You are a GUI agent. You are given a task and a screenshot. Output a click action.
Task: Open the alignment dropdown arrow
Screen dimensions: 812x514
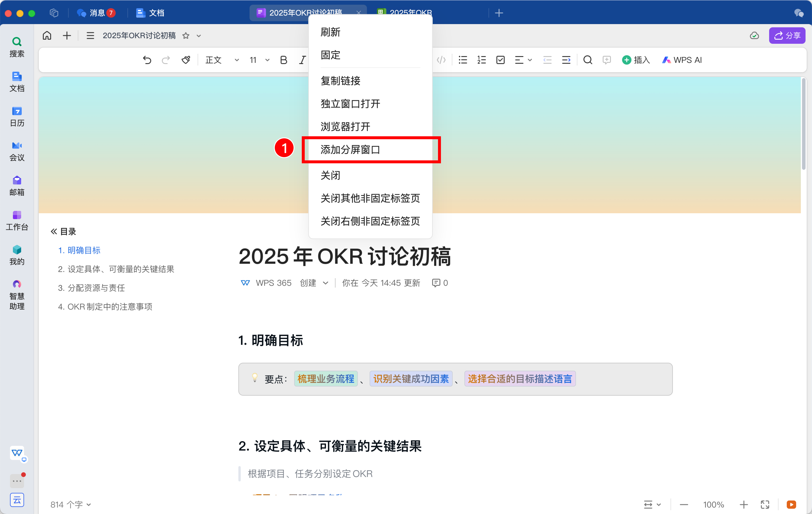[530, 60]
